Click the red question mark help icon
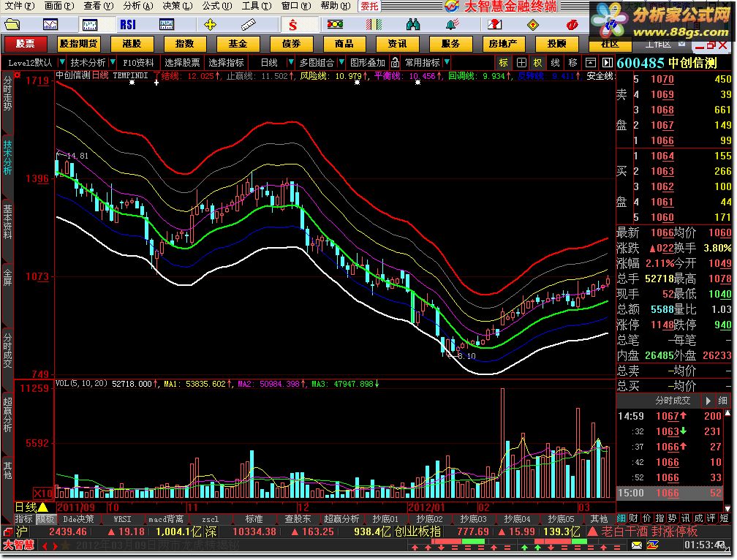The height and width of the screenshot is (560, 737). coord(494,24)
